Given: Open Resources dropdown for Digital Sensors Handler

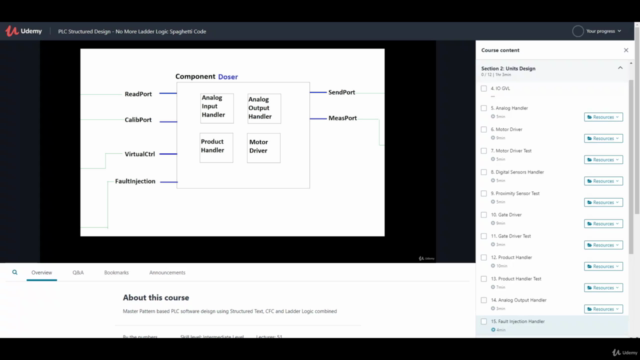Looking at the screenshot, I should (603, 181).
